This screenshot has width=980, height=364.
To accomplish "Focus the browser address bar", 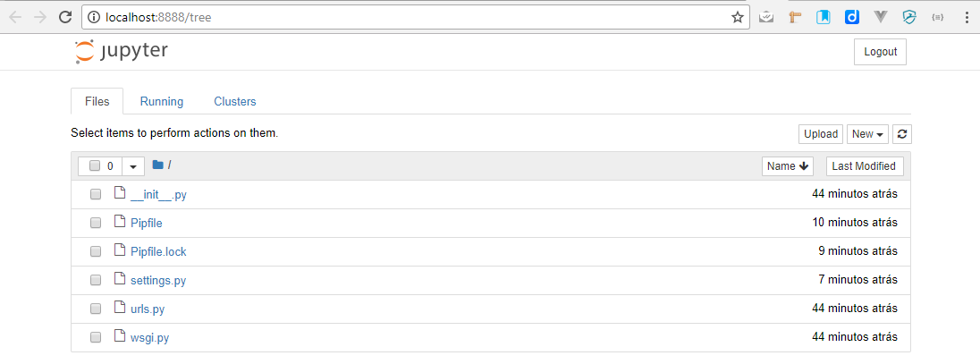I will 402,17.
